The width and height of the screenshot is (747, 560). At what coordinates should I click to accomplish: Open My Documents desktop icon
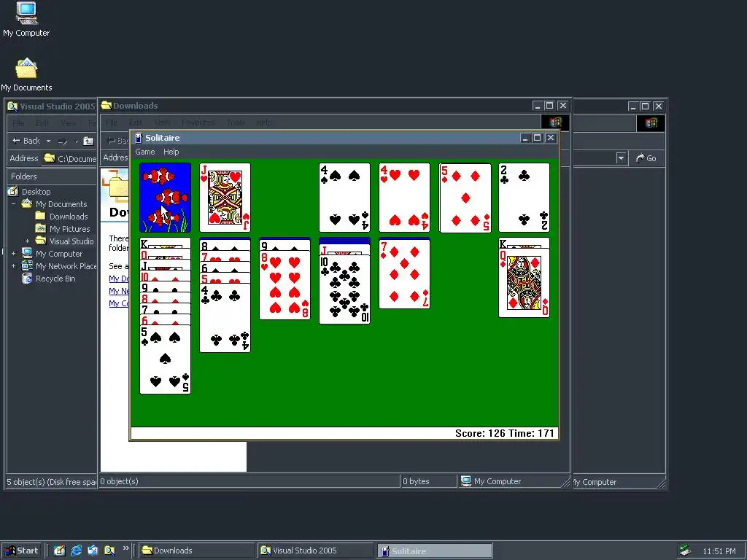26,74
